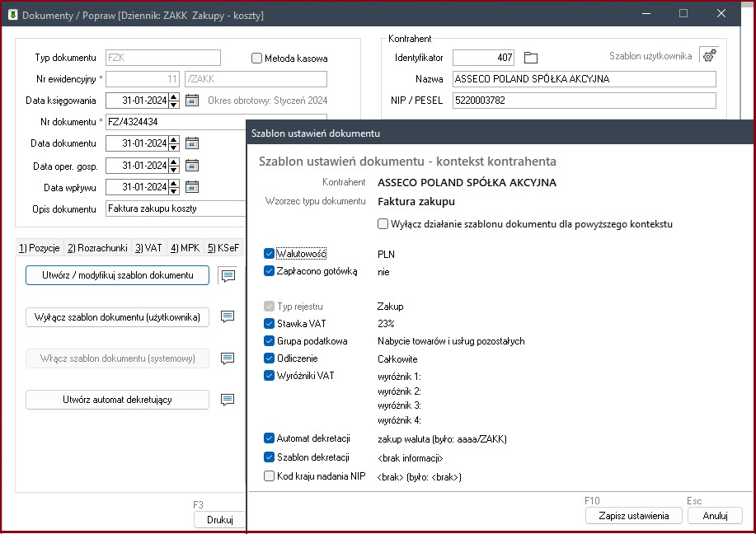Show comment for Utwórz / modyfikuj szablon
Screen dimensions: 756x534
coord(228,275)
